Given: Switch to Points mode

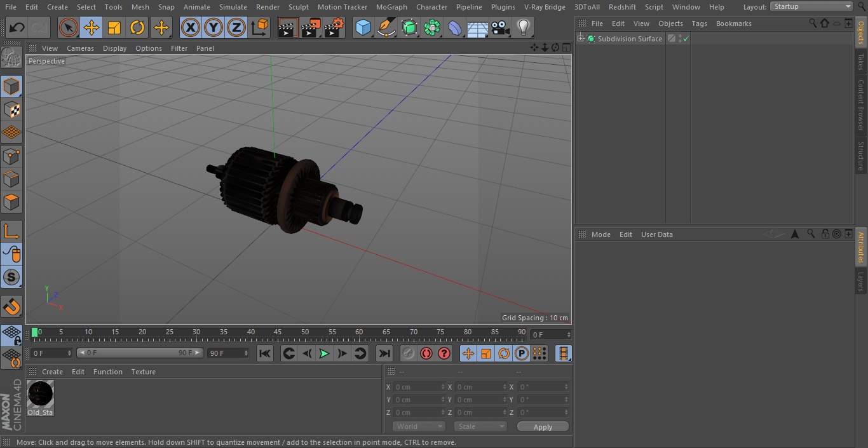Looking at the screenshot, I should click(x=11, y=156).
